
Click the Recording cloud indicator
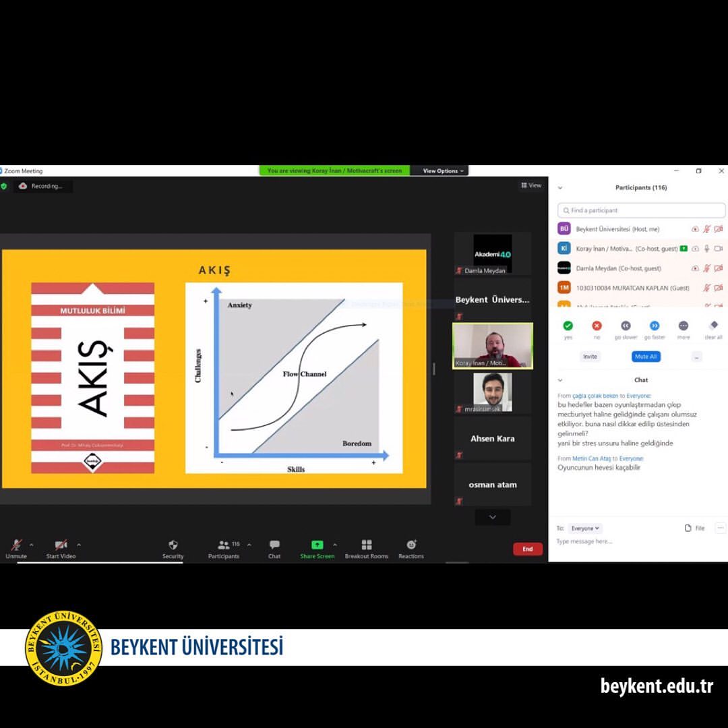click(x=23, y=186)
